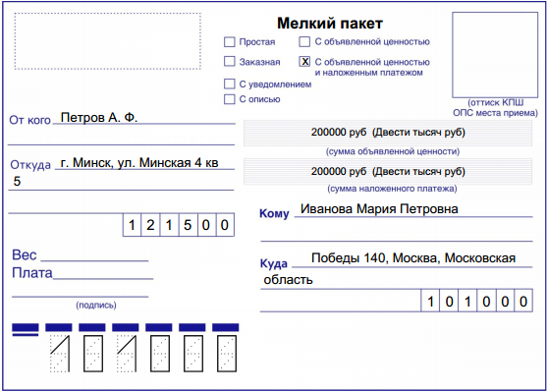Click the word область in the address
Image resolution: width=547 pixels, height=392 pixels.
click(288, 280)
